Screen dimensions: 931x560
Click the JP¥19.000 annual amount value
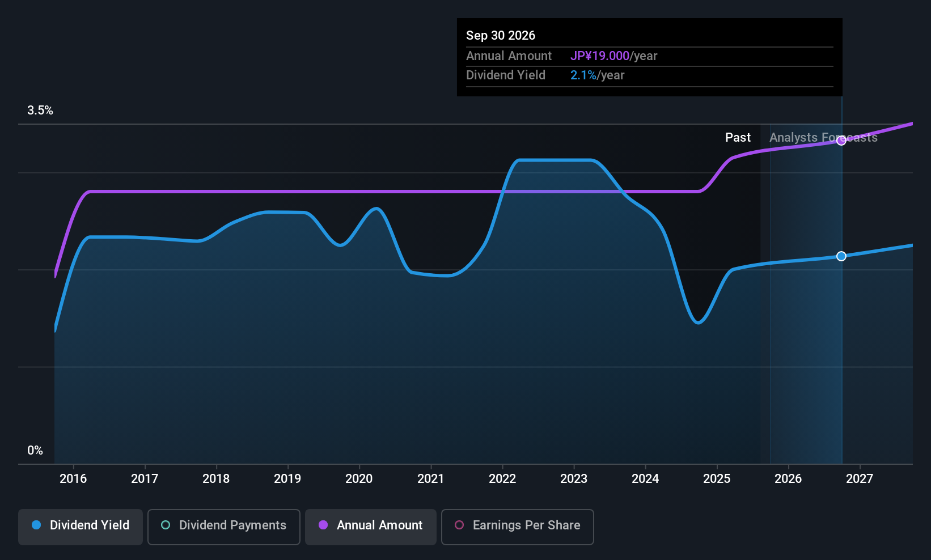click(x=599, y=56)
